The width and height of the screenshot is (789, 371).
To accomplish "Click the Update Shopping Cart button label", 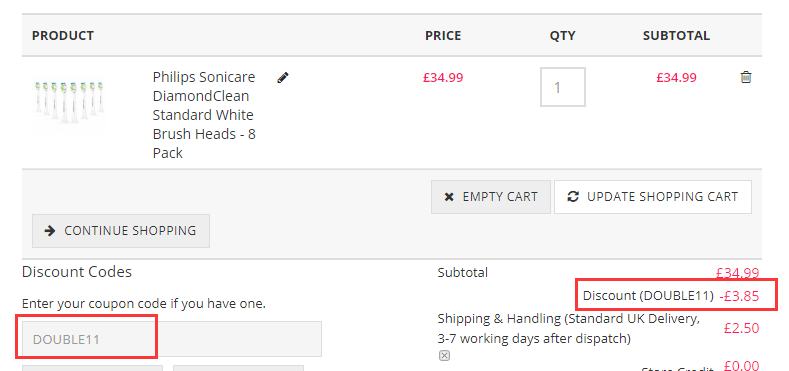I will pos(662,196).
